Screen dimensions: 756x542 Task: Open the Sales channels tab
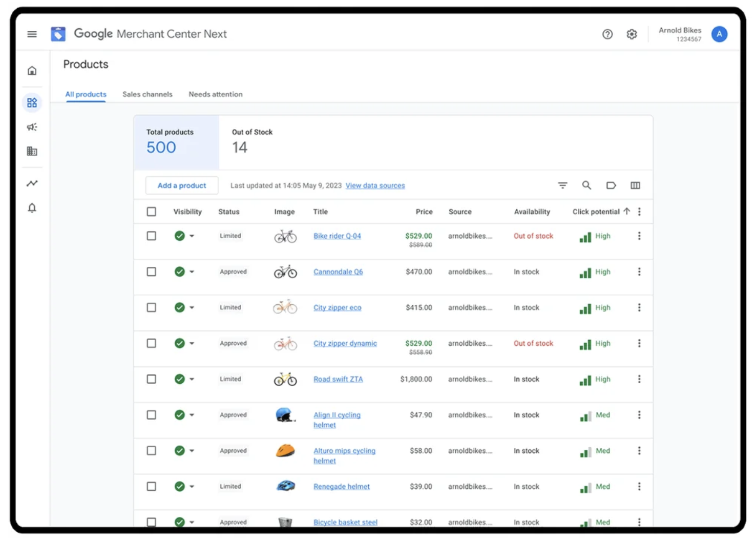[x=147, y=94]
